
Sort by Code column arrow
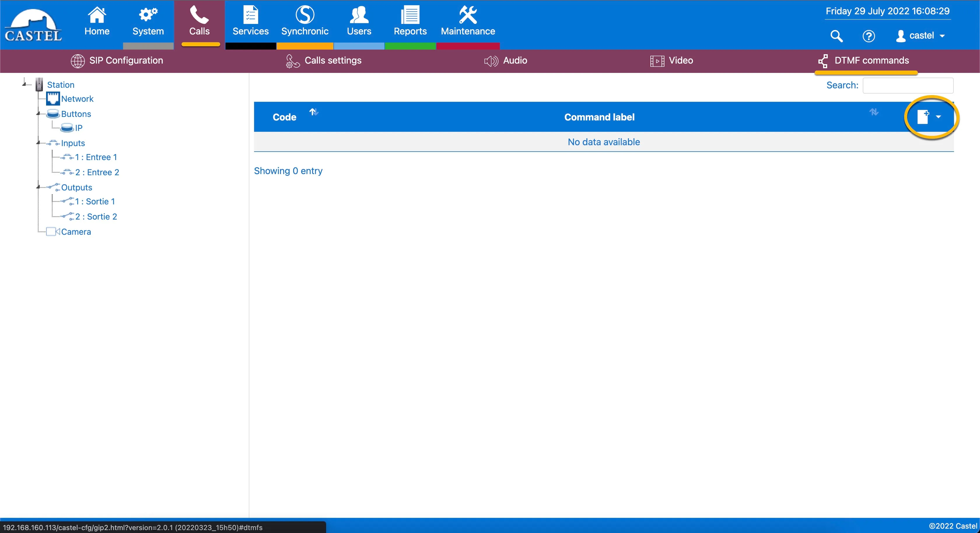[314, 112]
